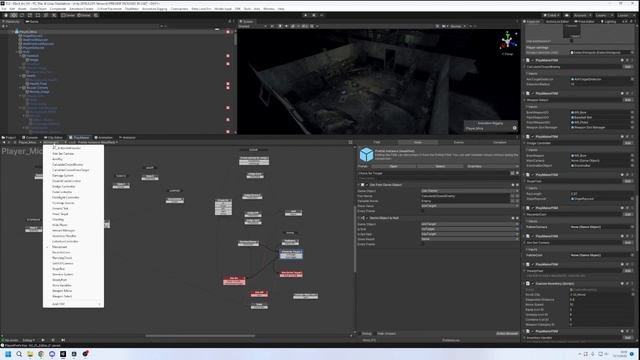The width and height of the screenshot is (640, 360).
Task: Collapse the Game Object Is Null action
Action: point(359,218)
